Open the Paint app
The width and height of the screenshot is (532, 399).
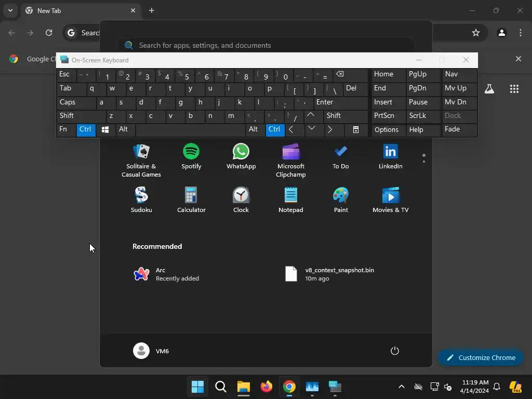341,200
